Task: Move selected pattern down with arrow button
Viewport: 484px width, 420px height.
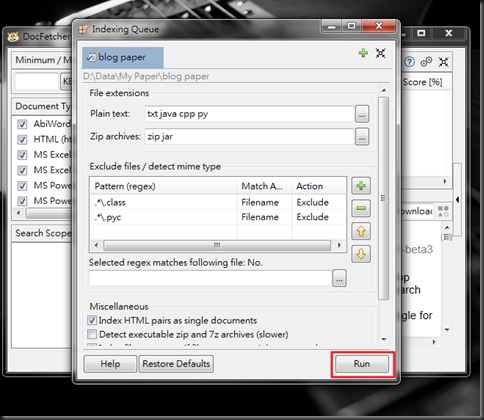Action: point(361,254)
